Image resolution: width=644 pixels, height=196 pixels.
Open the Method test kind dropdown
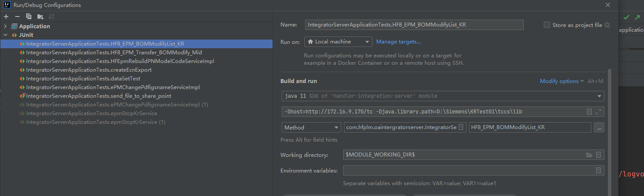(x=311, y=127)
